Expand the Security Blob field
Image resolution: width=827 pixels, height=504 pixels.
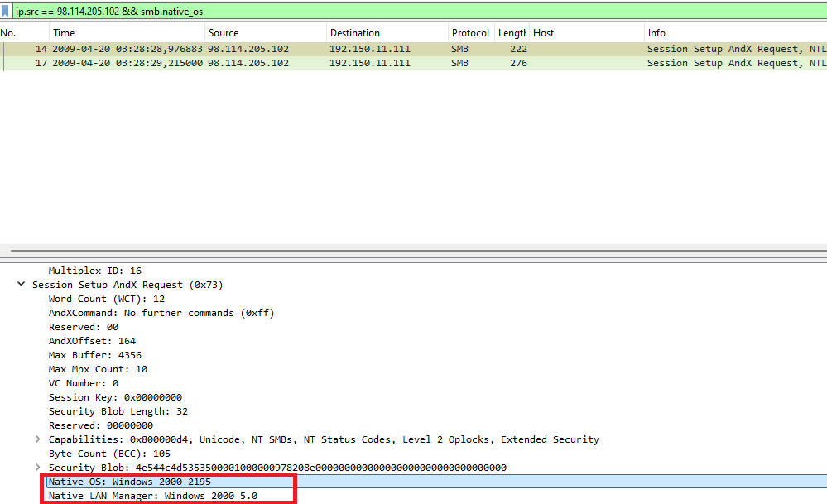point(37,468)
